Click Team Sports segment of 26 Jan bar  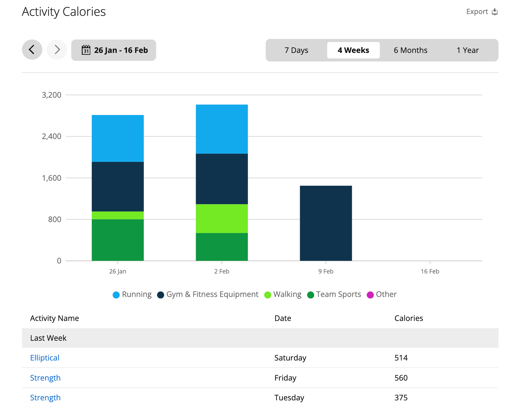(117, 240)
